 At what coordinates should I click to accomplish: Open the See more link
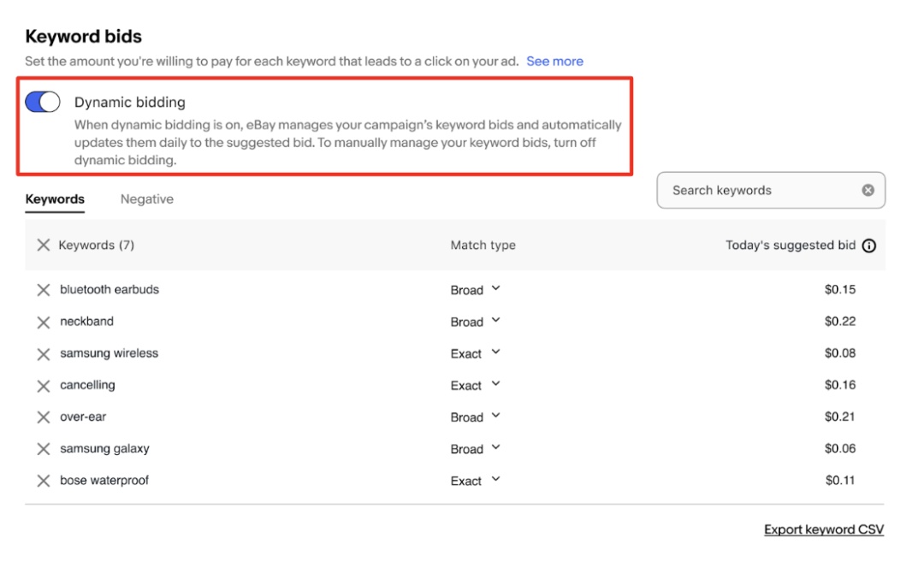click(554, 62)
